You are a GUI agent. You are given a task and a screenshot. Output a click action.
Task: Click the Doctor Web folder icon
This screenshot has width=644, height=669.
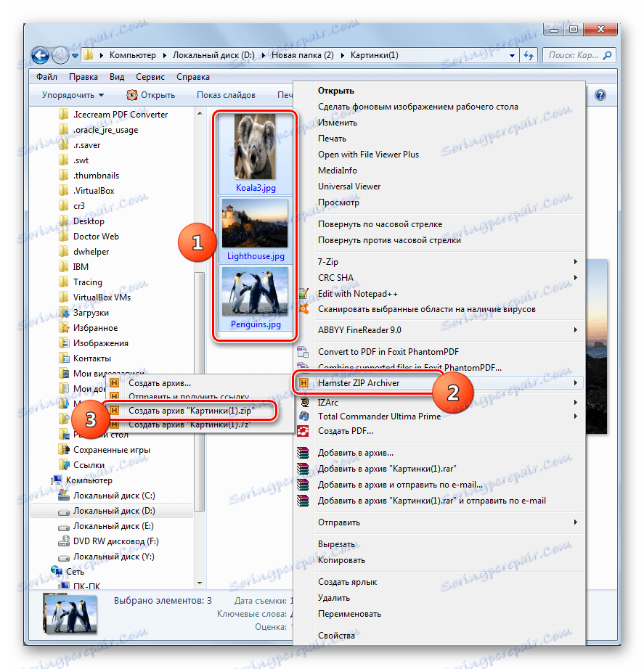pyautogui.click(x=64, y=237)
